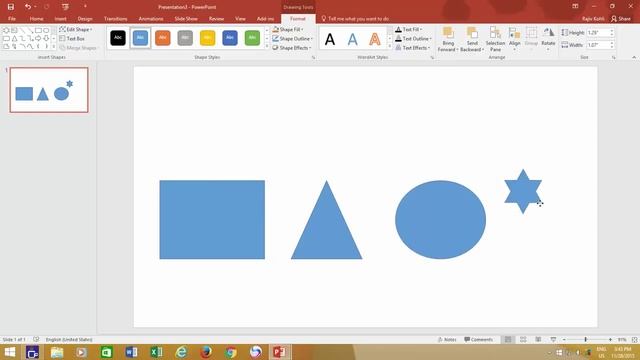Open the Edit Shape dropdown

(x=76, y=29)
